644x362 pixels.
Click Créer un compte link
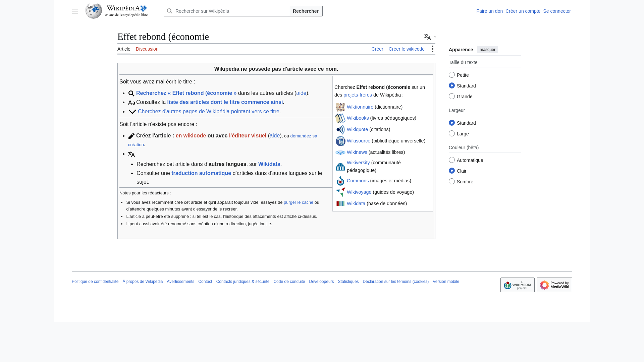point(523,11)
